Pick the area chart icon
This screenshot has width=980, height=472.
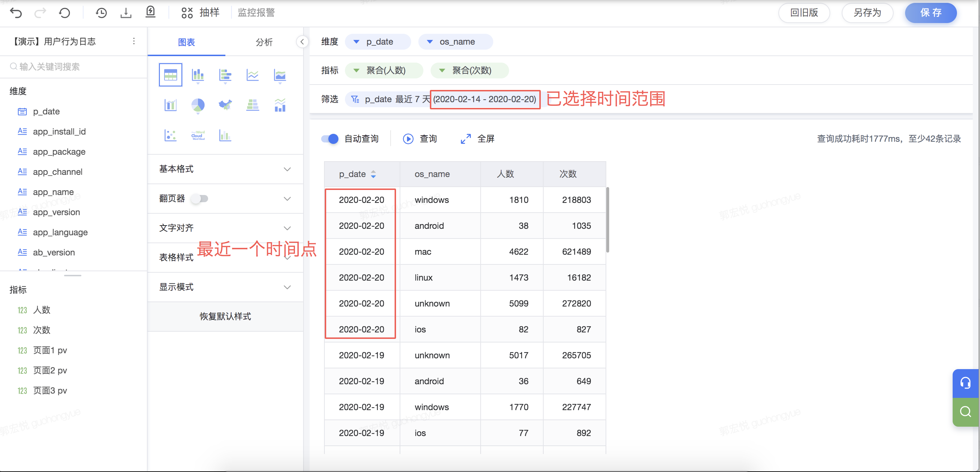(x=280, y=75)
